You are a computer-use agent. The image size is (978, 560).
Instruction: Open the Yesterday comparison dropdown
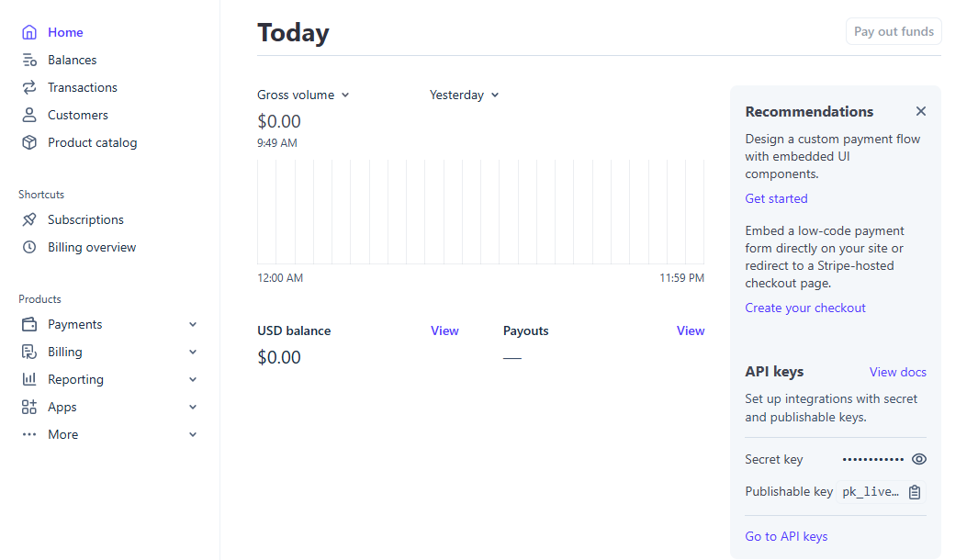pos(464,95)
